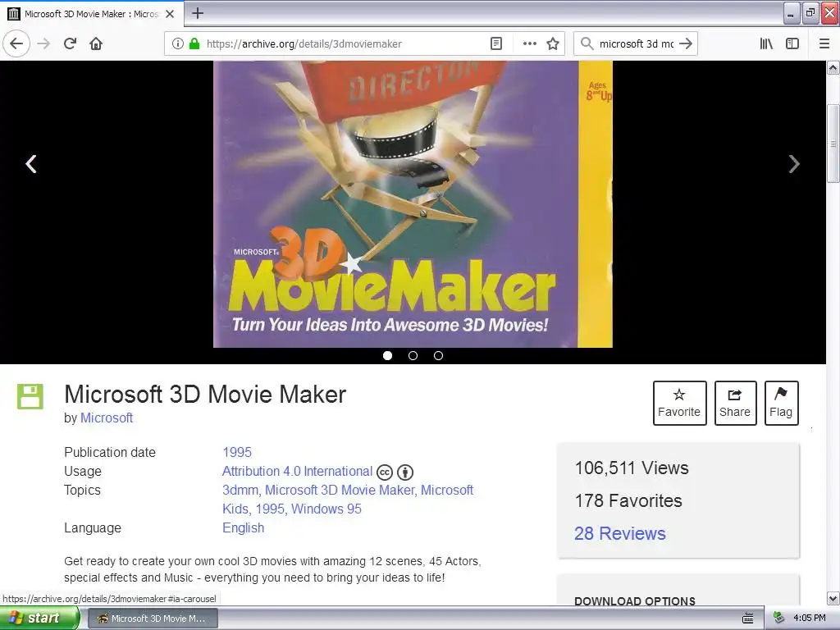Click the Microsoft 3D Movie M... taskbar button
The height and width of the screenshot is (630, 840).
coord(153,619)
